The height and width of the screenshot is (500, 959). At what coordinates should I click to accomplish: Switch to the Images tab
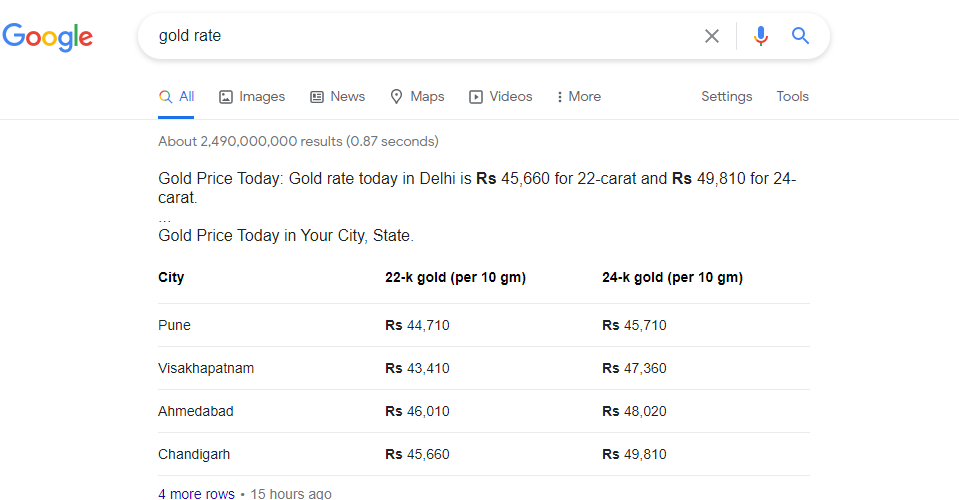pos(252,97)
